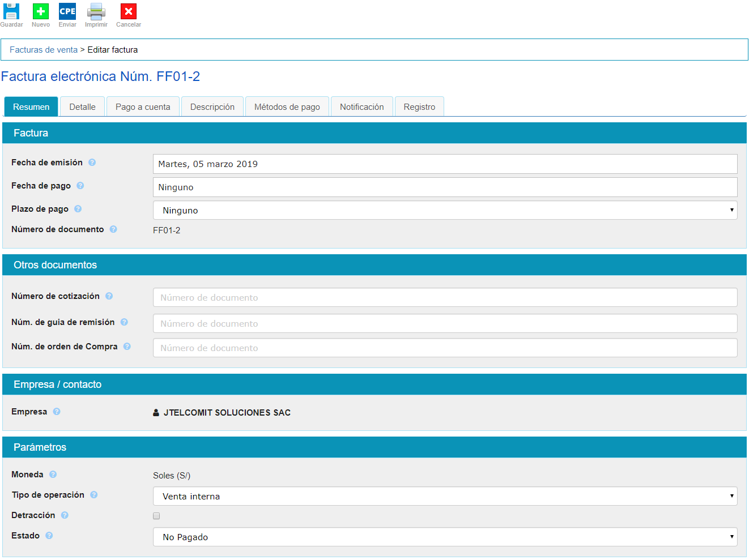Go to Facturas de venta breadcrumb link
Viewport: 749px width, 560px height.
pyautogui.click(x=44, y=50)
